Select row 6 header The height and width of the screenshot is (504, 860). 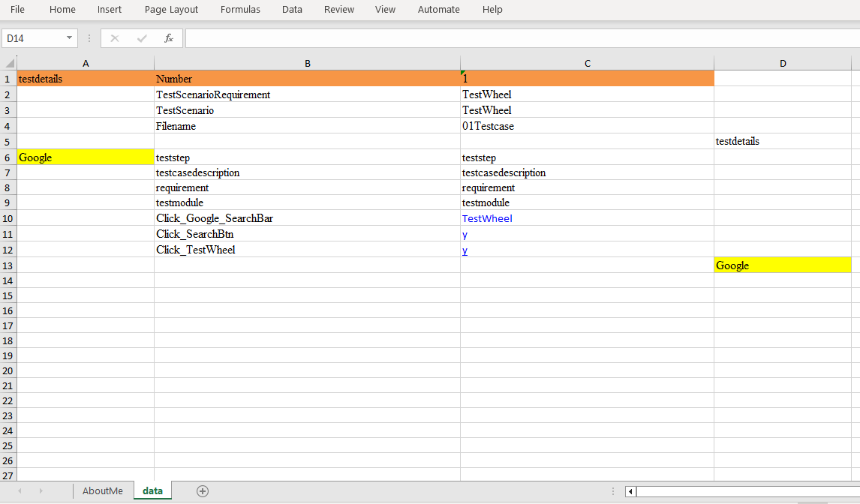pos(8,157)
